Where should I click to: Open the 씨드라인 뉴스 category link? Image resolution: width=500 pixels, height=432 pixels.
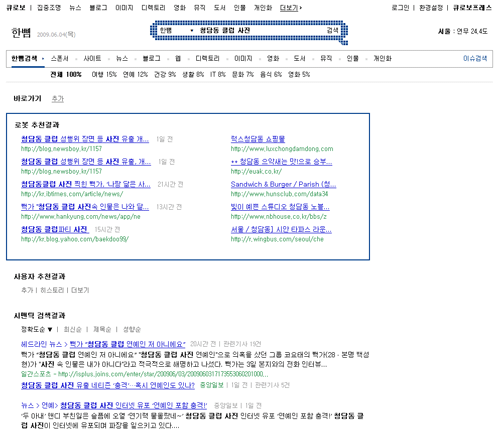point(41,344)
